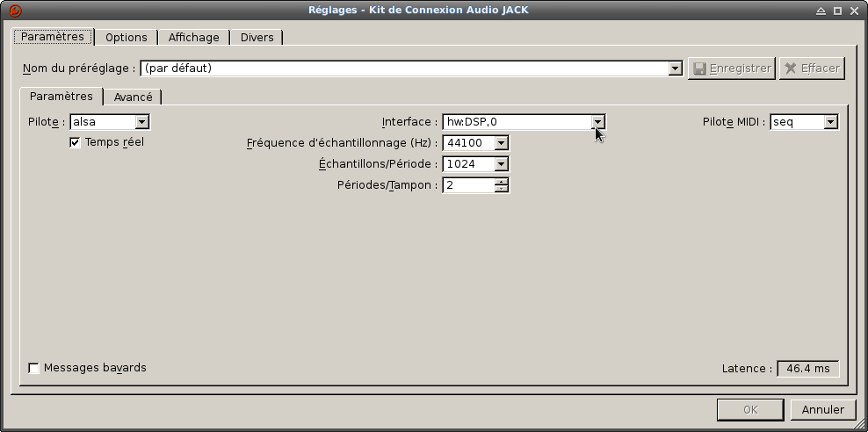
Task: Maximize the Réglages window
Action: [x=837, y=11]
